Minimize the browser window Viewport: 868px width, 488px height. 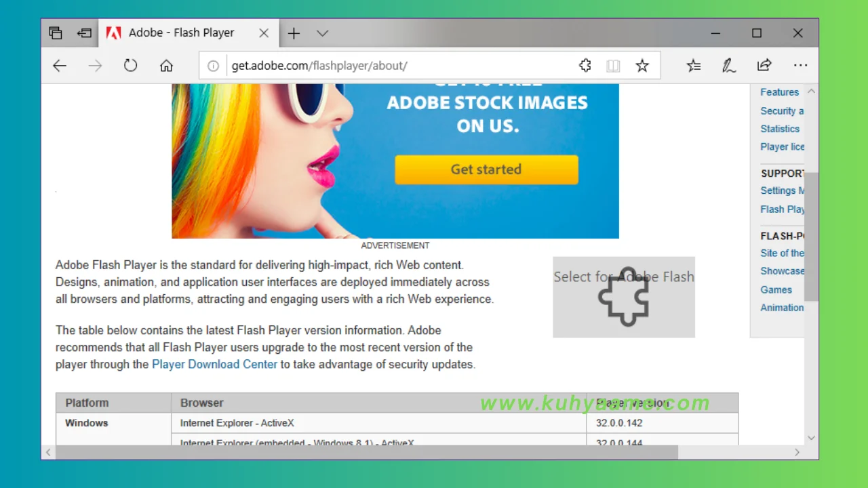tap(715, 33)
